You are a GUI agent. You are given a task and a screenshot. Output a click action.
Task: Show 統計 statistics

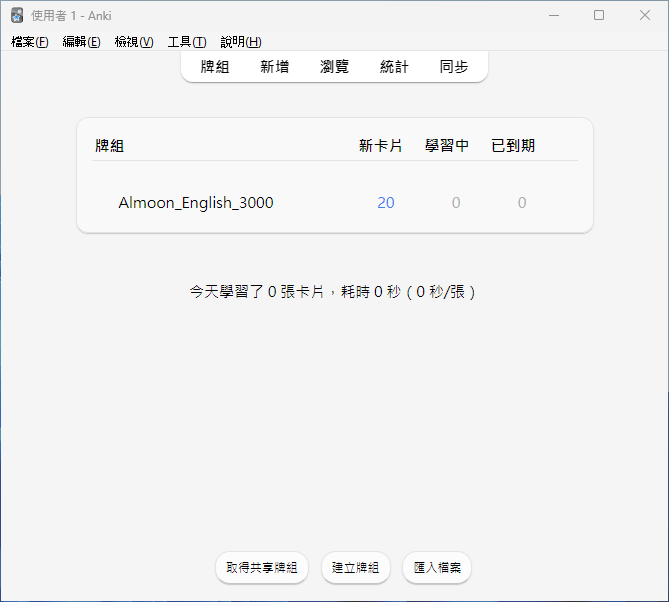click(394, 67)
